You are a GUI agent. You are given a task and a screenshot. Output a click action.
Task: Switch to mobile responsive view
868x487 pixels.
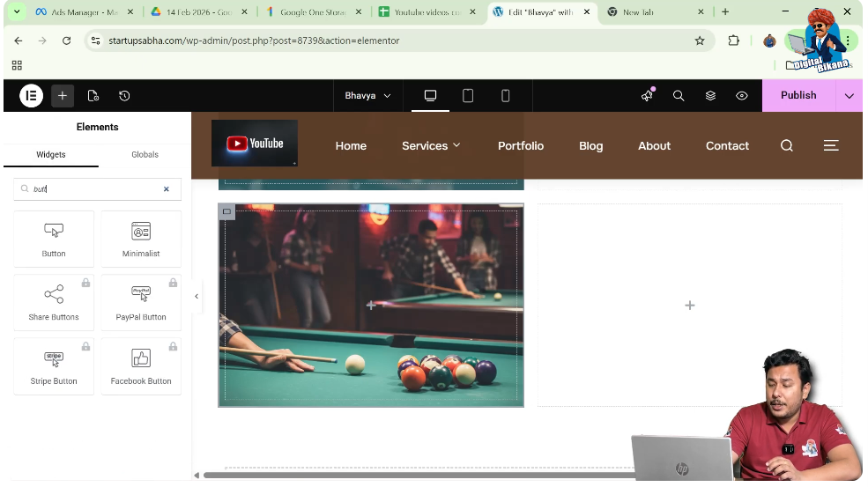tap(506, 96)
